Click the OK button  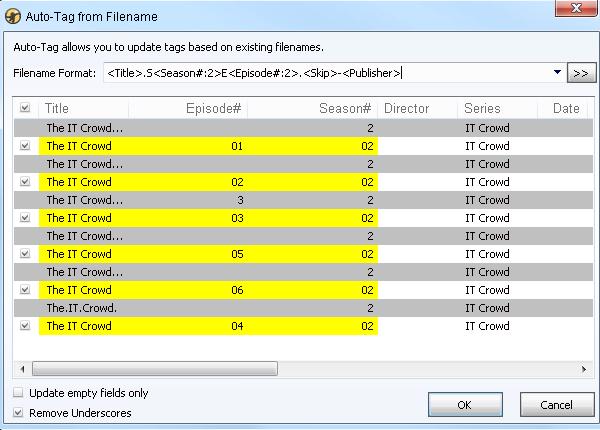click(465, 405)
